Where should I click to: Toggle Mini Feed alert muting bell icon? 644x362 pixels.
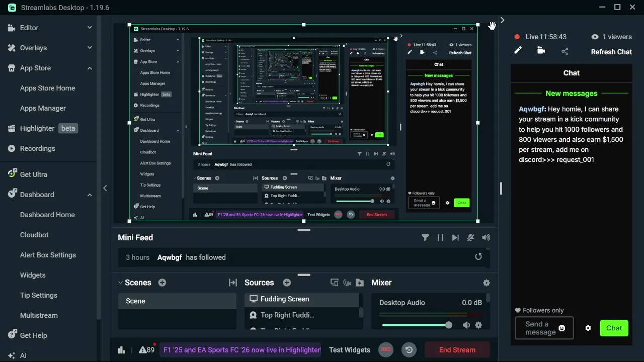pyautogui.click(x=470, y=238)
